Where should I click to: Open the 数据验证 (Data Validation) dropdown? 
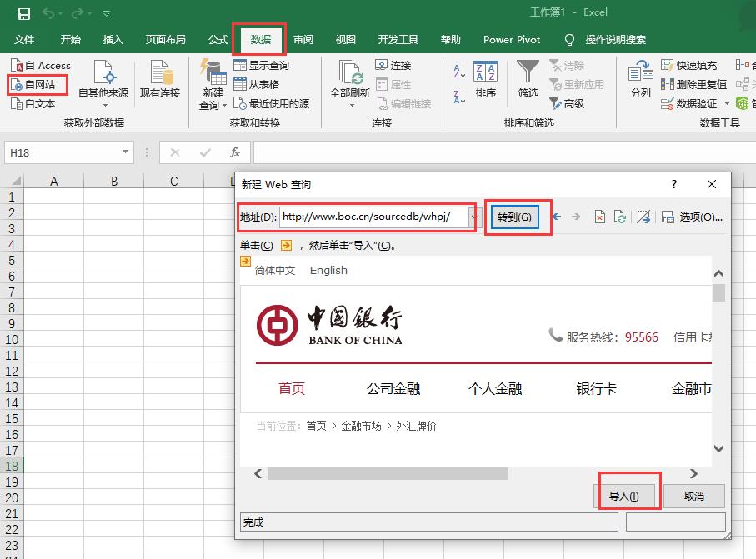coord(728,103)
